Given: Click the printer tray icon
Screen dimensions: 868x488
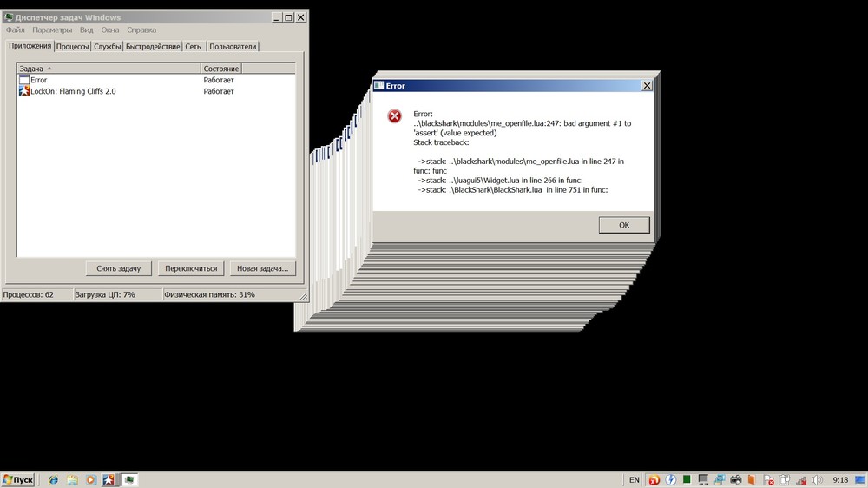Looking at the screenshot, I should click(x=736, y=479).
